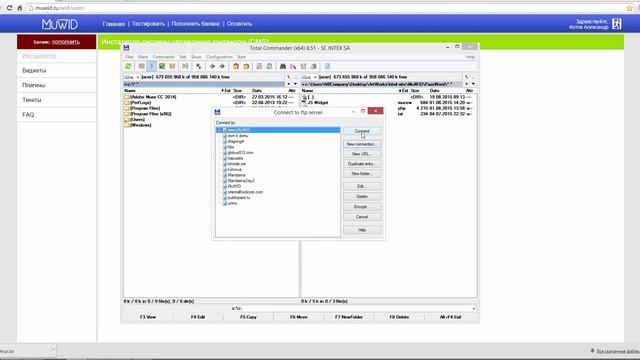Image resolution: width=640 pixels, height=360 pixels.
Task: Open Пополнить баланс link in header
Action: (x=196, y=24)
